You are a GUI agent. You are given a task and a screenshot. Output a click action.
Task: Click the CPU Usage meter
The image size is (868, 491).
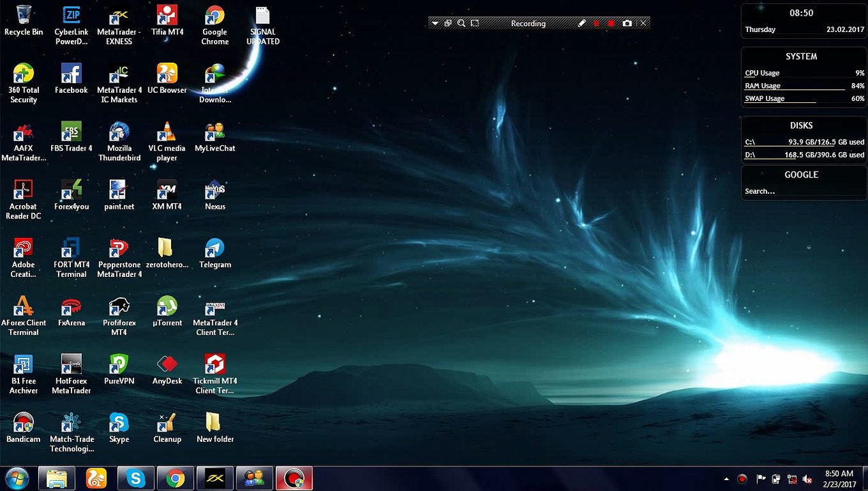[x=804, y=73]
